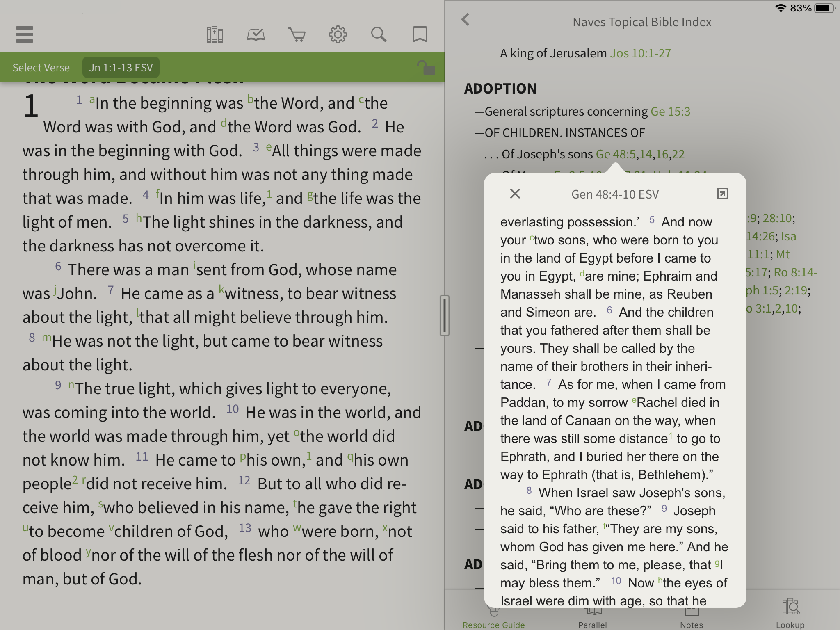
Task: Tap cross-reference m before 'He was not'
Action: coord(47,338)
